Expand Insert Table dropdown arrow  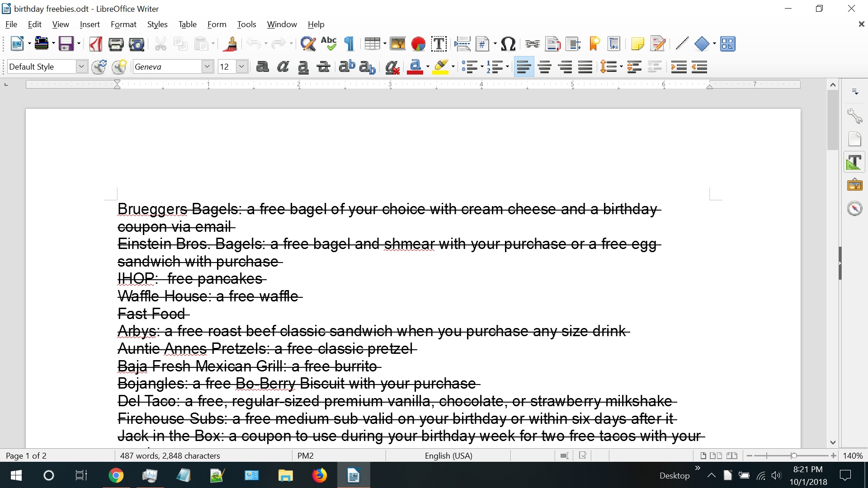(385, 44)
